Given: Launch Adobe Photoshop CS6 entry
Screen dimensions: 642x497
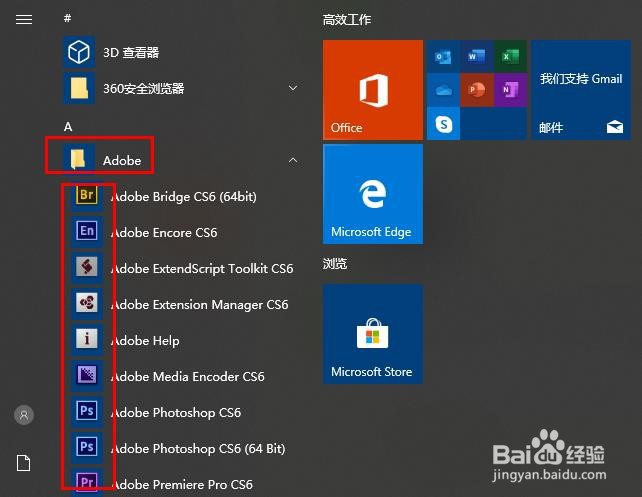Looking at the screenshot, I should 176,413.
